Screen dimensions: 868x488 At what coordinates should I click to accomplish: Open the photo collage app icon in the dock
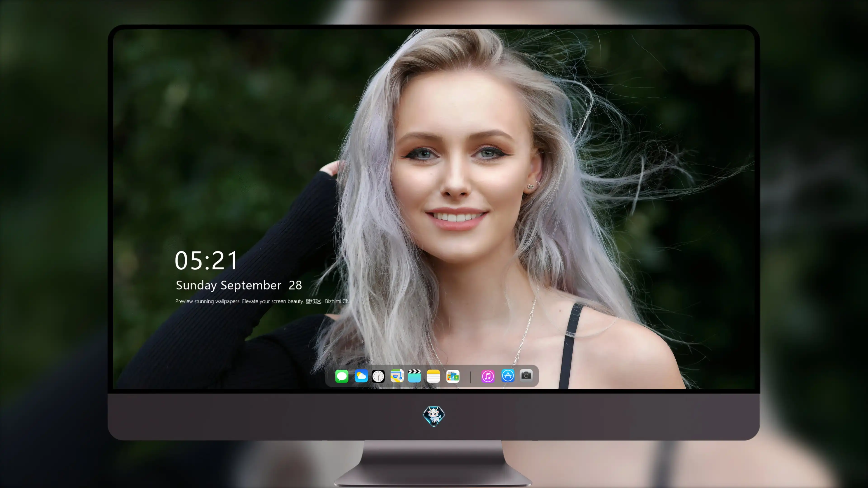453,376
